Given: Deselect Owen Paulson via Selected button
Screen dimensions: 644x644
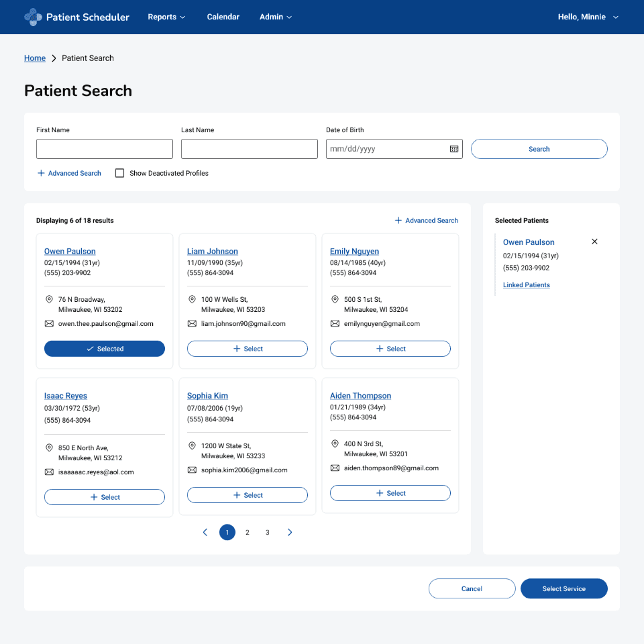Looking at the screenshot, I should coord(105,349).
